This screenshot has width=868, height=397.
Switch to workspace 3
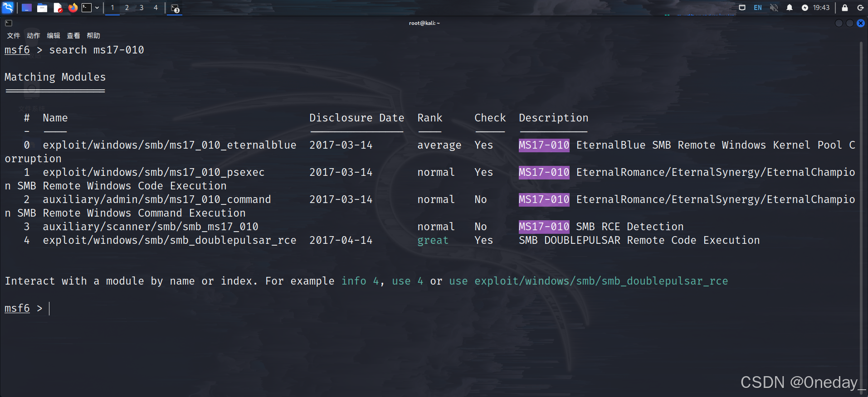141,8
